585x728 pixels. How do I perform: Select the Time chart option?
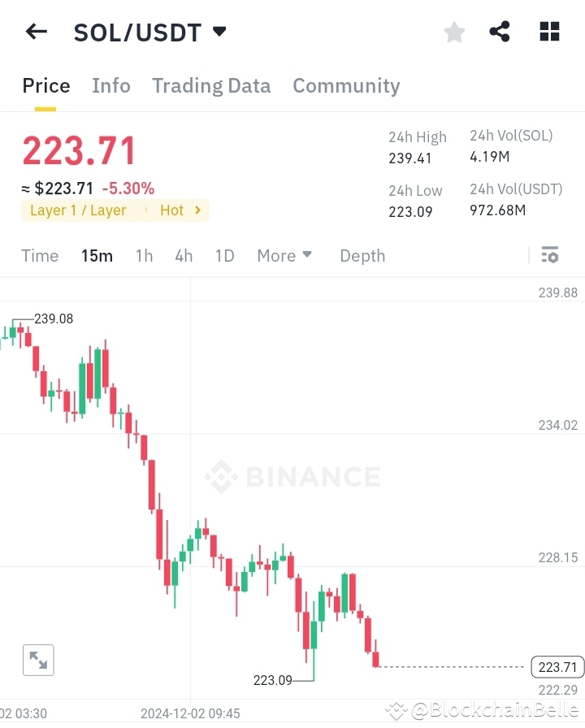tap(40, 255)
